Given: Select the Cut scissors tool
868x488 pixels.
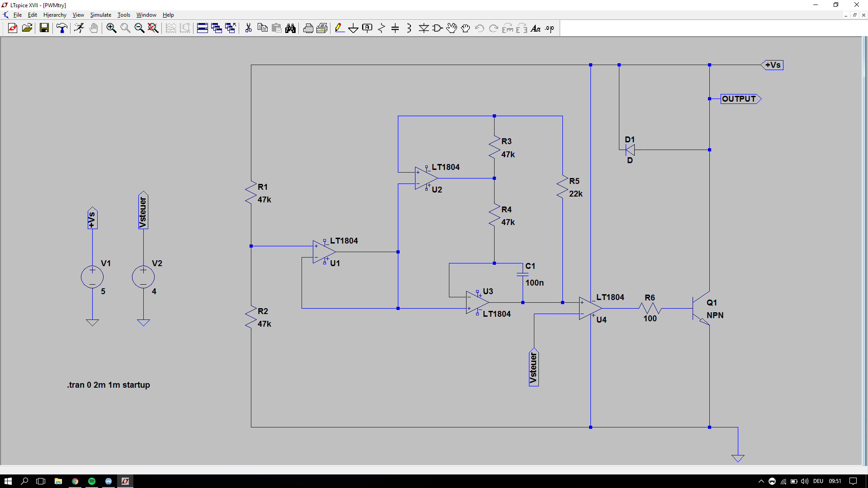Looking at the screenshot, I should point(248,28).
